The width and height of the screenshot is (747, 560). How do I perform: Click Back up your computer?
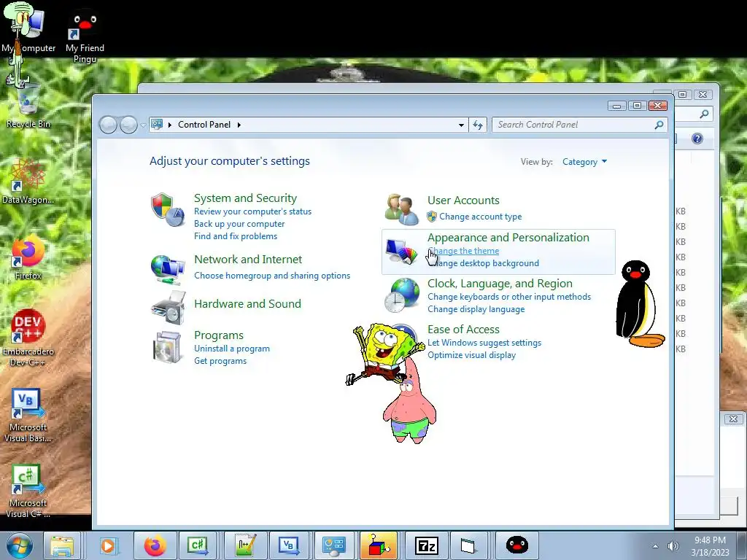coord(239,224)
